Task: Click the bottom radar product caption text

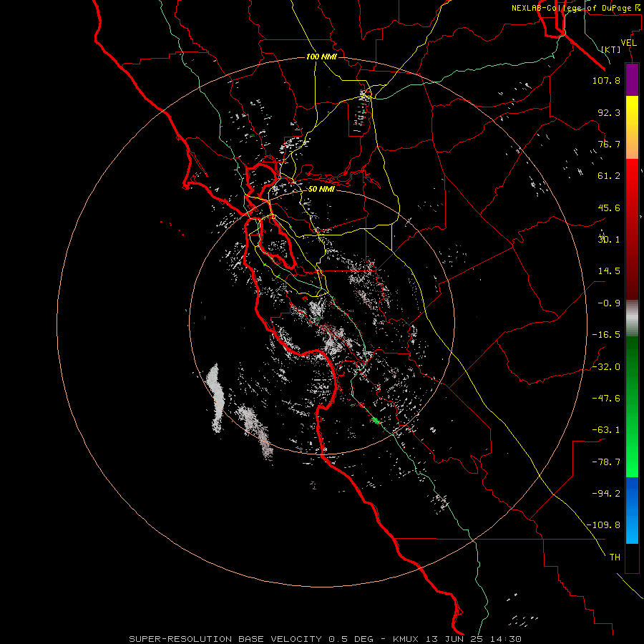Action: pyautogui.click(x=326, y=639)
